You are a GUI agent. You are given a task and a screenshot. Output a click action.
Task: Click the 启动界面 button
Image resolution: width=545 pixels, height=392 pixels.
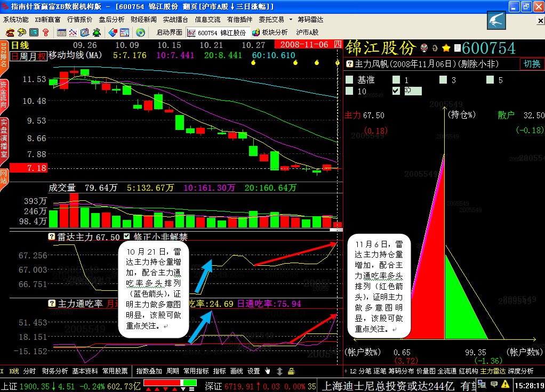tap(169, 32)
